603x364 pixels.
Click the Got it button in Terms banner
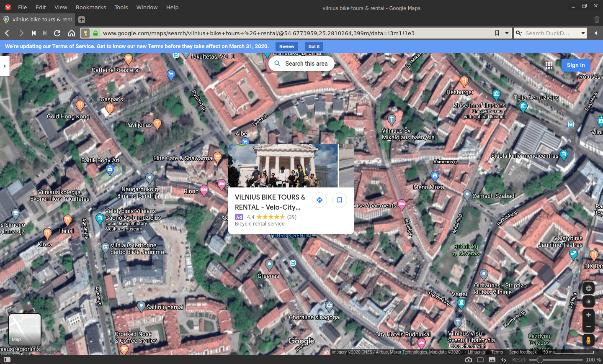(x=314, y=46)
